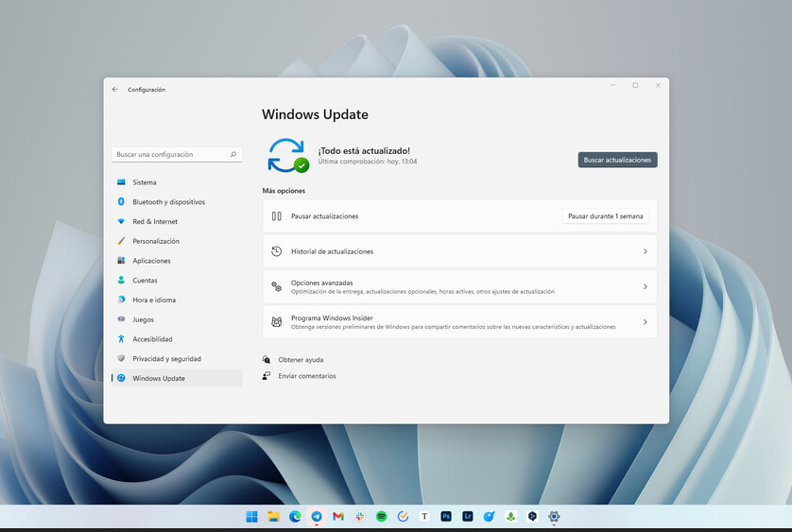Launch Microsoft Edge from the taskbar
The width and height of the screenshot is (792, 532).
click(x=295, y=516)
